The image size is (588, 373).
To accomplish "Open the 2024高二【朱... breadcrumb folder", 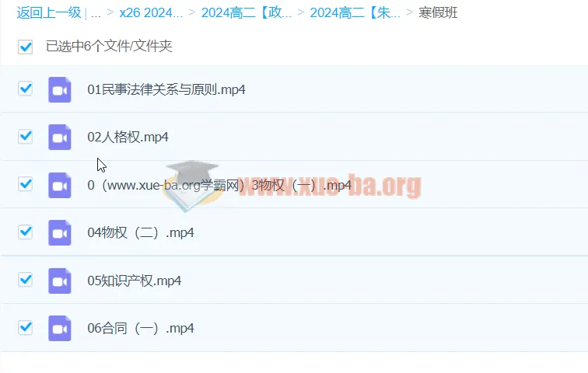I will (355, 12).
